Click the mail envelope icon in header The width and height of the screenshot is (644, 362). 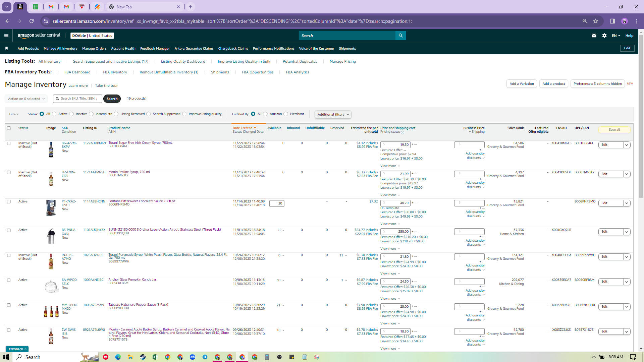point(594,36)
